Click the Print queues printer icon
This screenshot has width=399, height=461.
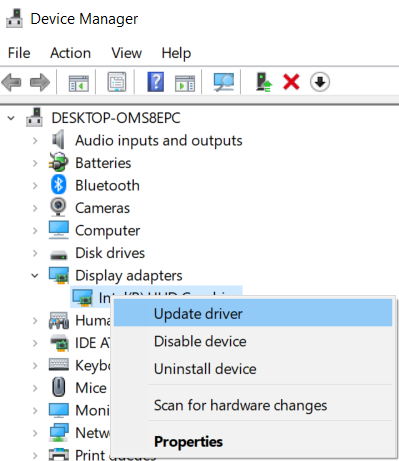(59, 455)
